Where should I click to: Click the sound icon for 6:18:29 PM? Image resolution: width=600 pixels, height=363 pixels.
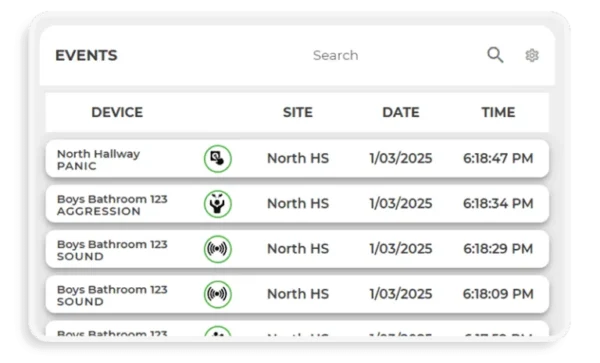[218, 249]
